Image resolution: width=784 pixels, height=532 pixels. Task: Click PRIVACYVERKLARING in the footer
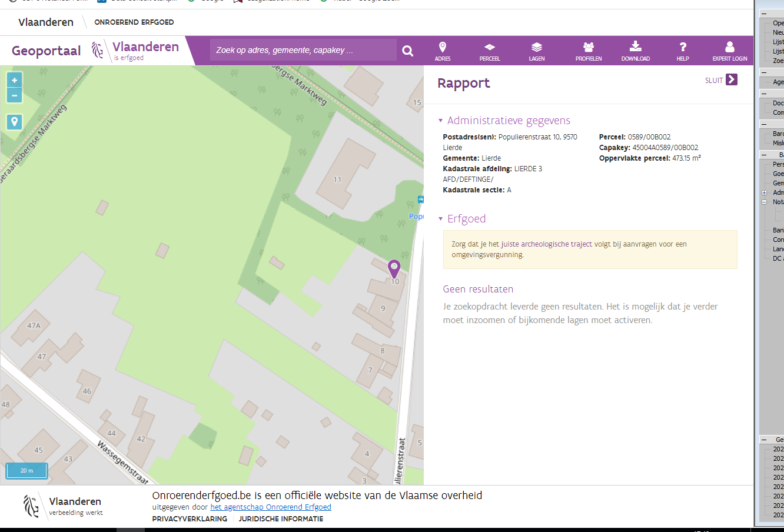coord(190,519)
